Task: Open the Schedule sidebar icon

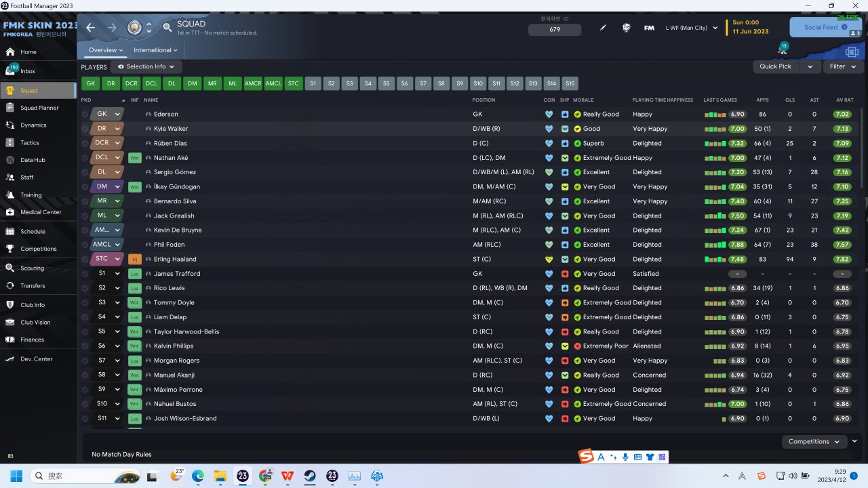Action: (x=10, y=231)
